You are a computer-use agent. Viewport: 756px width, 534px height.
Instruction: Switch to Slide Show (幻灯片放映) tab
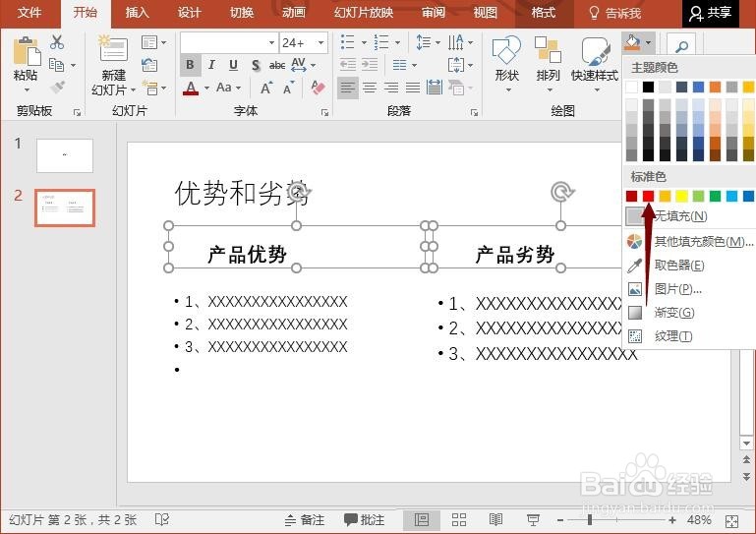pos(364,13)
